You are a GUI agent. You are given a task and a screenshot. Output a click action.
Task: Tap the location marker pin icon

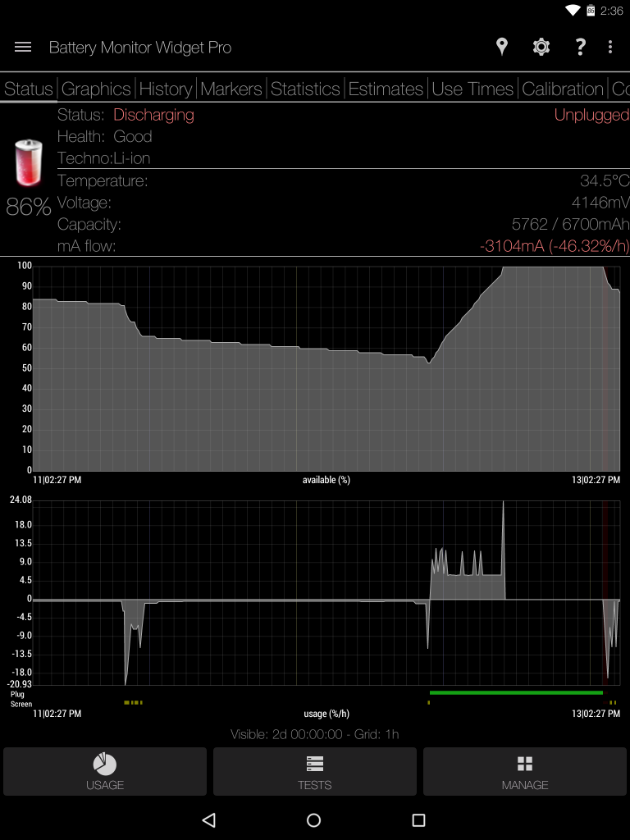coord(502,47)
